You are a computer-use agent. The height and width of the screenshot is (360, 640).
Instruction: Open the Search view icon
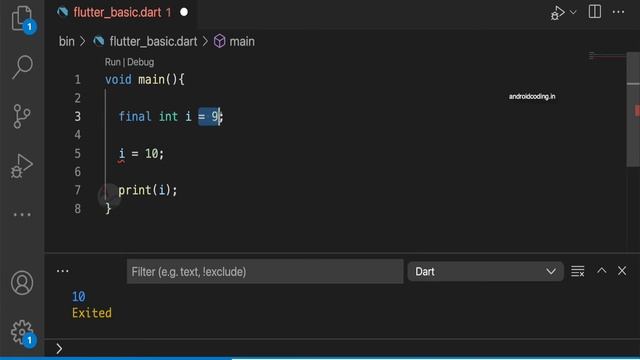tap(22, 67)
